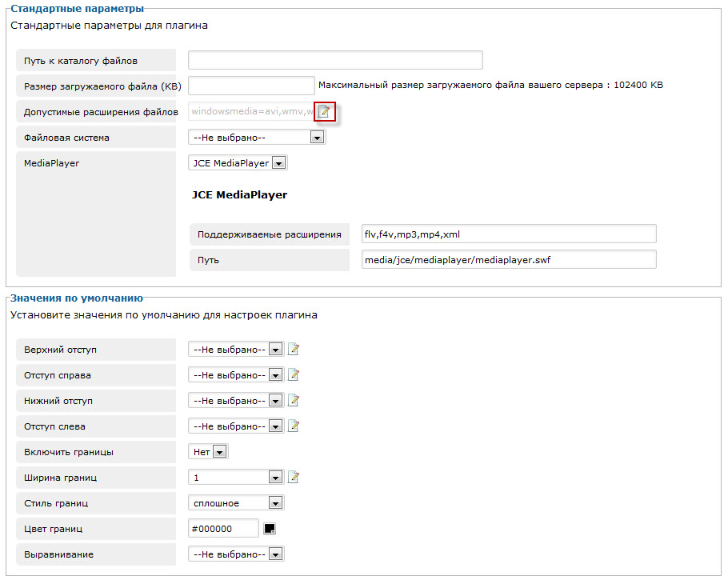
Task: Click the Включить границы label
Action: click(69, 452)
